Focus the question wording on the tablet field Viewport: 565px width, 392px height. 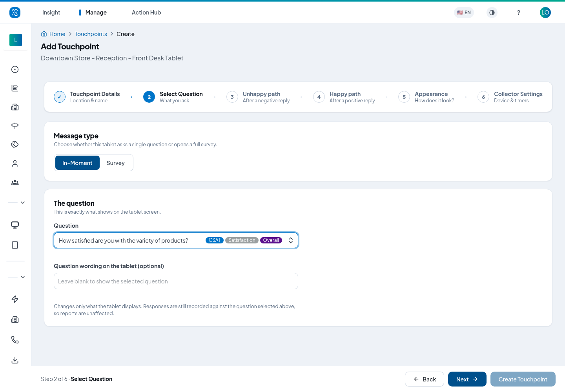[x=176, y=281]
